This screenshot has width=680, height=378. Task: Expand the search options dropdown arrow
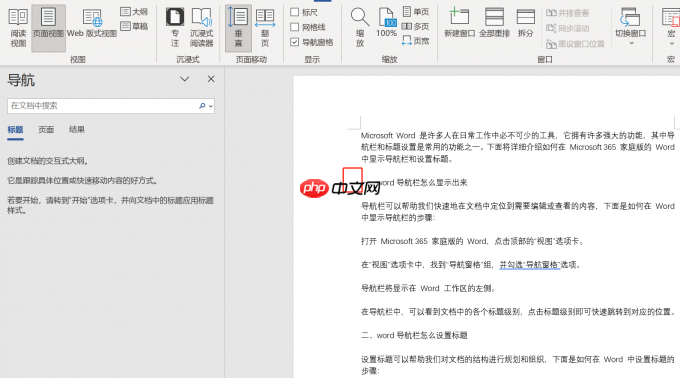point(211,106)
